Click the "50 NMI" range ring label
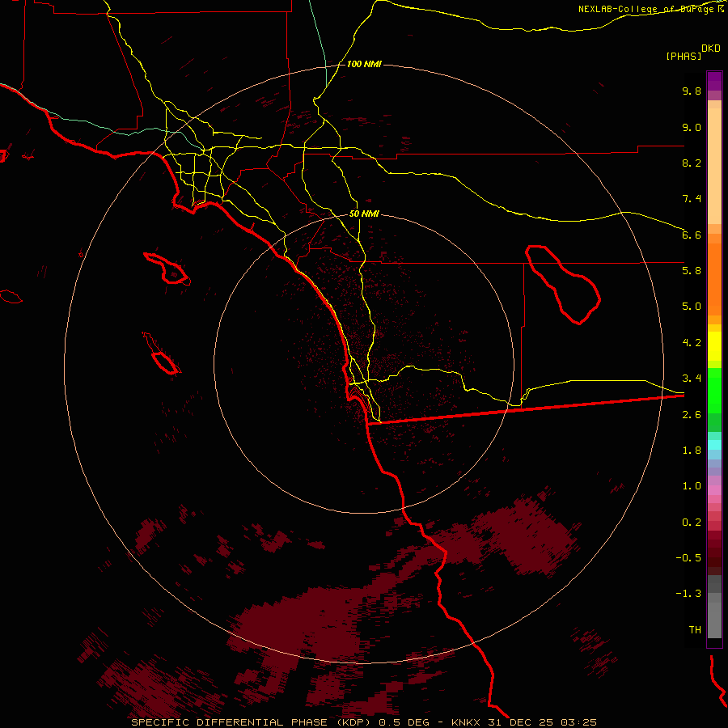This screenshot has height=728, width=728. (x=364, y=214)
